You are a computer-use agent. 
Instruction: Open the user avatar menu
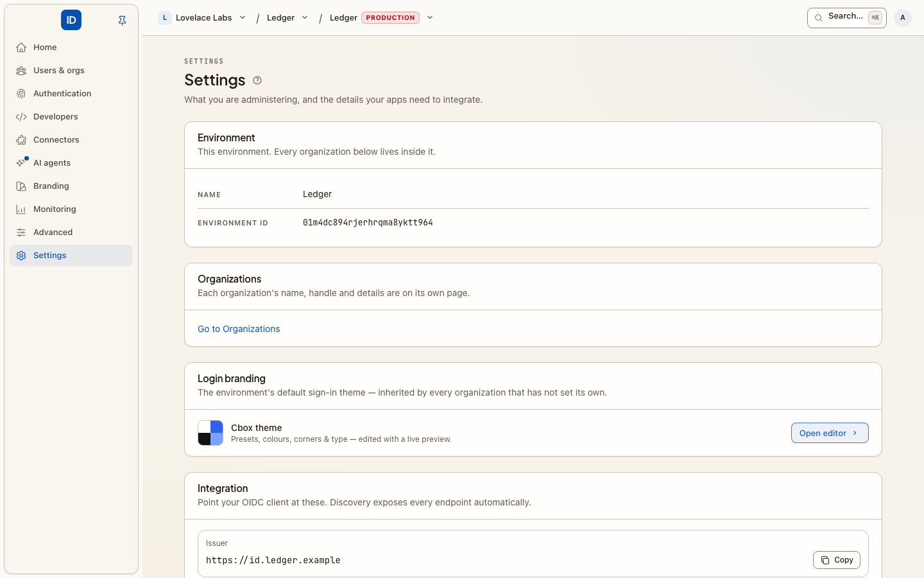pos(903,18)
